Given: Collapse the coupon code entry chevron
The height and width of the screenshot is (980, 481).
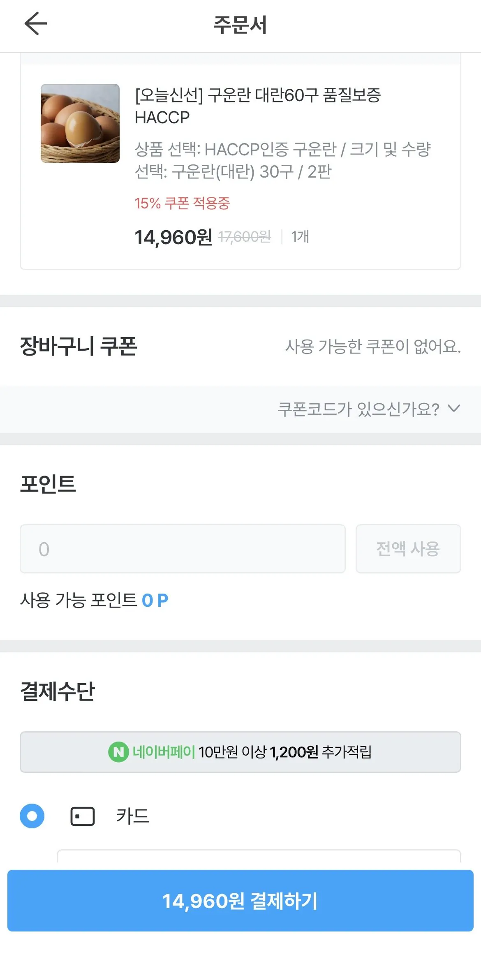Looking at the screenshot, I should (x=453, y=409).
